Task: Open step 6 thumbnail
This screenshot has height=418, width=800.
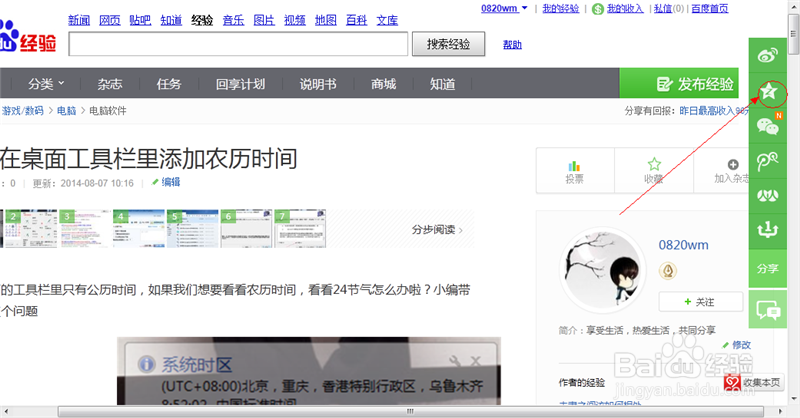Action: pos(246,229)
